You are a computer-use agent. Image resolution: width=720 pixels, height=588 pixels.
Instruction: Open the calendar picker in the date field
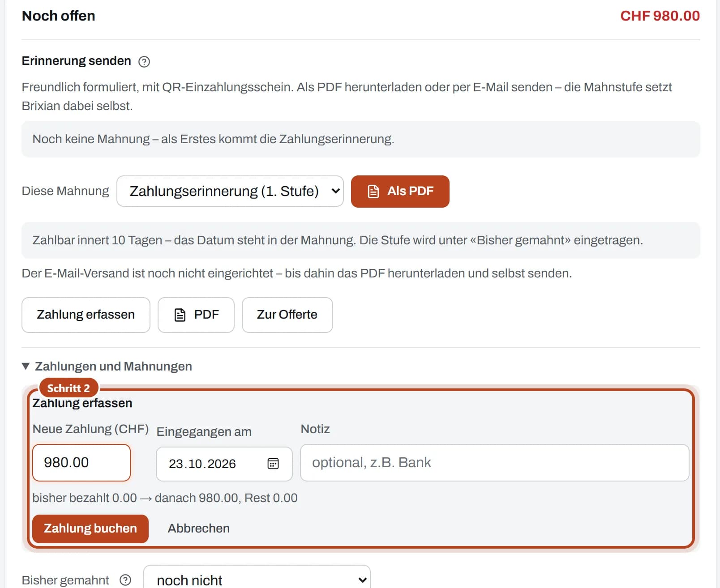(x=273, y=464)
